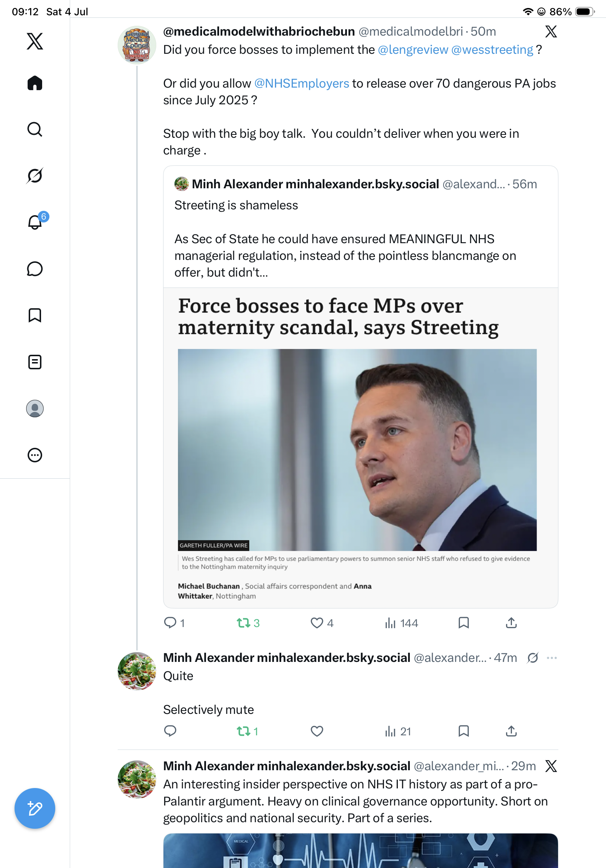Screen dimensions: 606x868
Task: Open three-dot options on the 47m reply
Action: pyautogui.click(x=552, y=658)
